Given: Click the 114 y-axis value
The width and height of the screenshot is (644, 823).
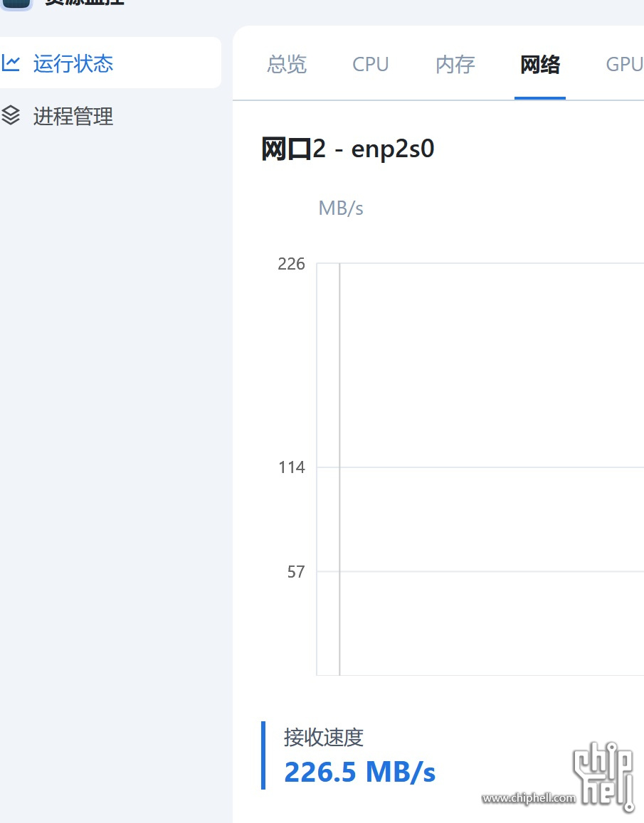Looking at the screenshot, I should click(292, 467).
